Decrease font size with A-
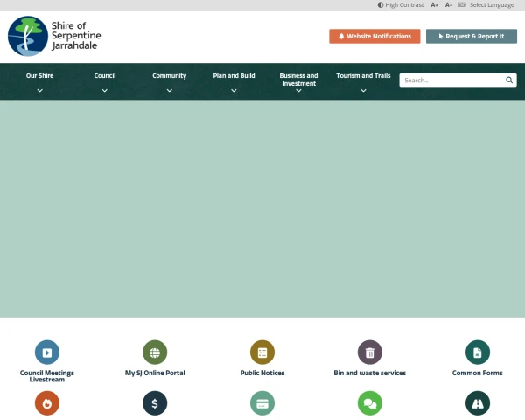Image resolution: width=525 pixels, height=420 pixels. click(x=449, y=5)
